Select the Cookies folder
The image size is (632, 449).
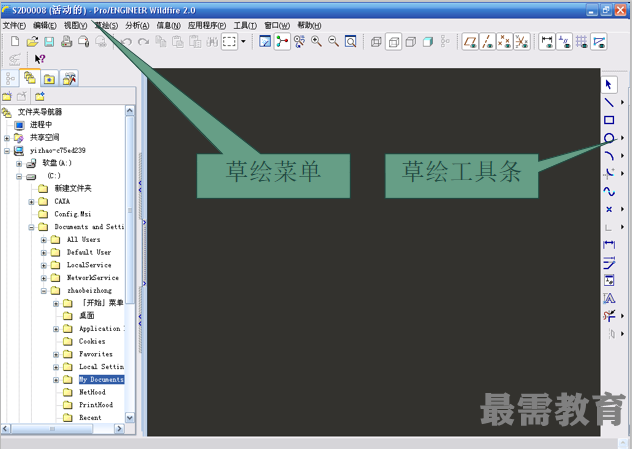click(92, 341)
